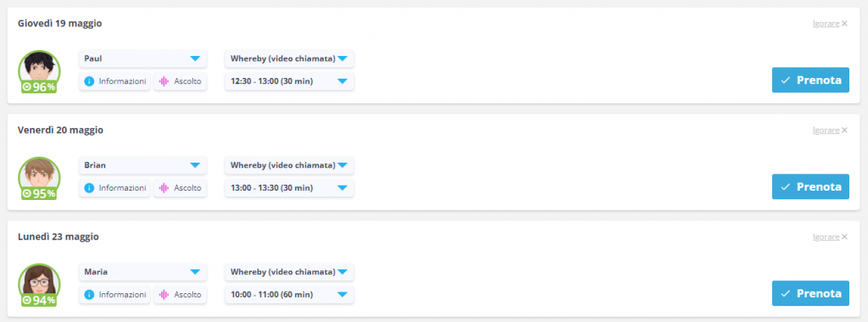
Task: Open Informazioni for tutor Brian
Action: point(114,188)
